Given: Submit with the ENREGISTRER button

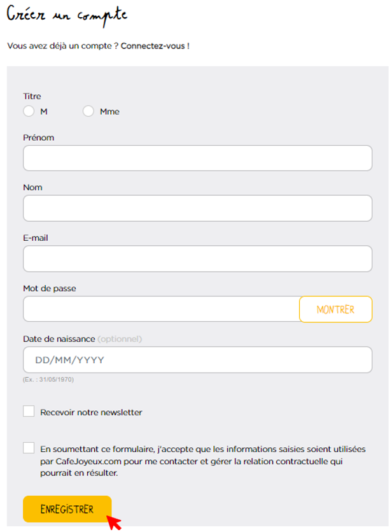Looking at the screenshot, I should pyautogui.click(x=67, y=509).
